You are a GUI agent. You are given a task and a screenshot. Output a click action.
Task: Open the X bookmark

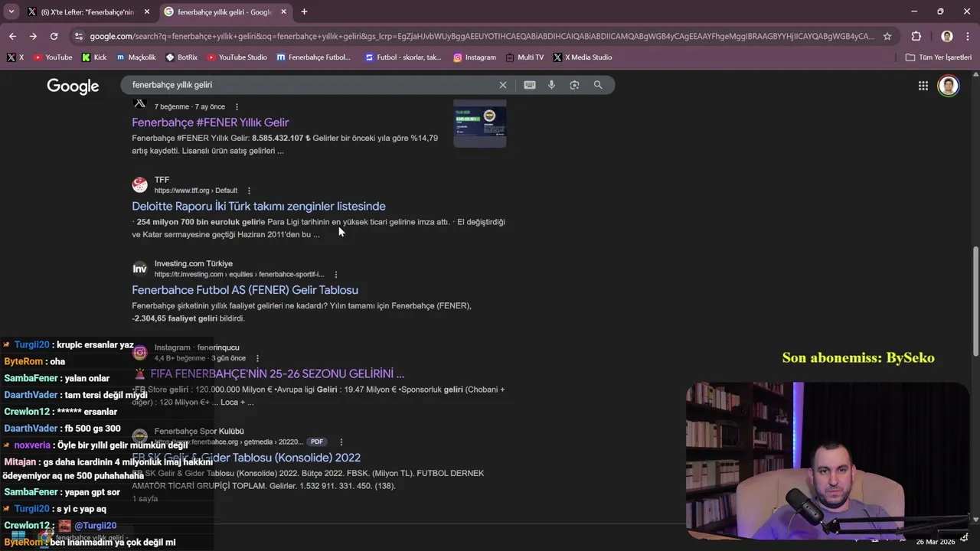coord(15,57)
